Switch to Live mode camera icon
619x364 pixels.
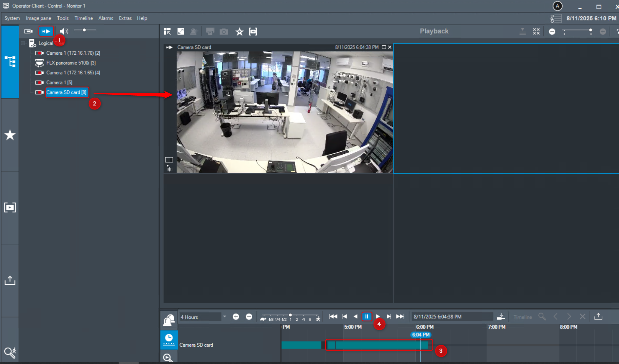[x=29, y=31]
